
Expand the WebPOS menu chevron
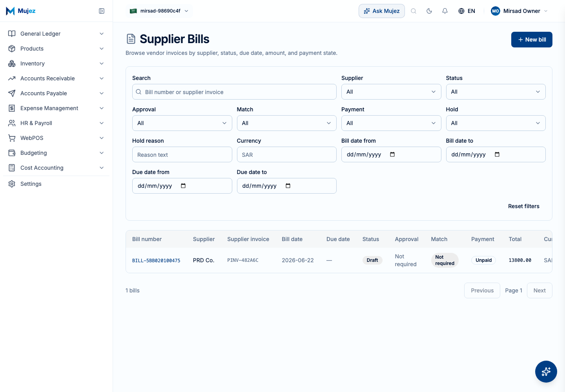(x=102, y=138)
